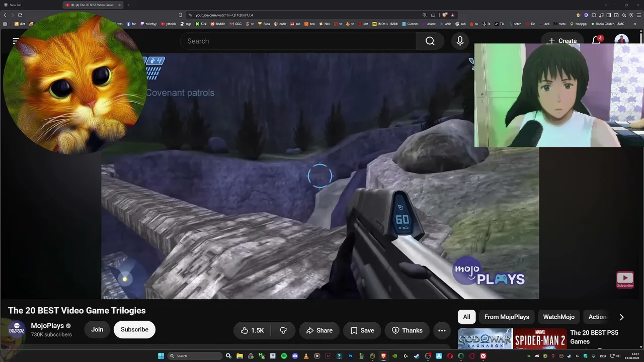This screenshot has width=644, height=362.
Task: Open Steam from the taskbar
Action: pyautogui.click(x=417, y=356)
